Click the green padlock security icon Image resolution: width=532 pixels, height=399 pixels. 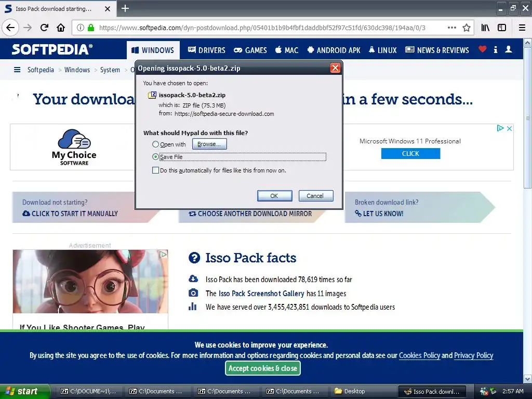pos(91,28)
